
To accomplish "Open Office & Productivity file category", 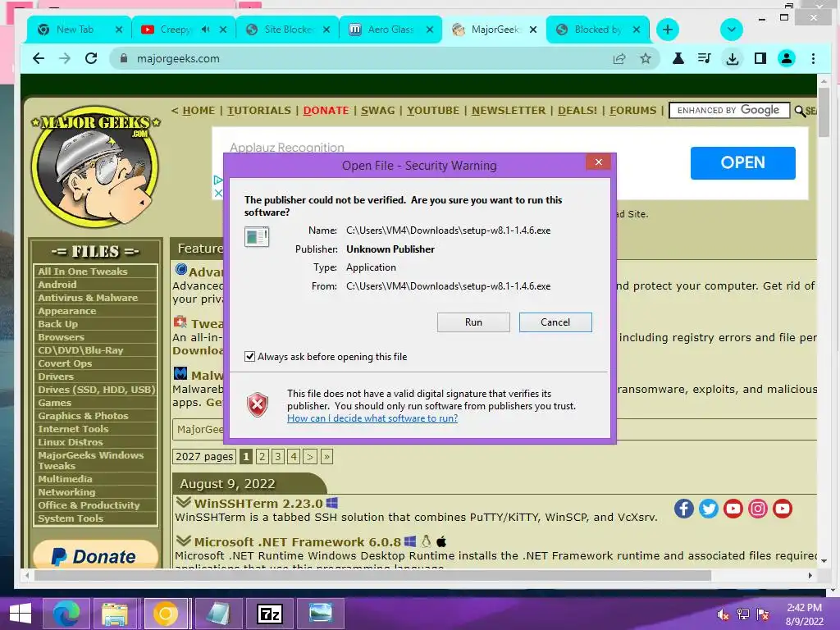I will 89,505.
